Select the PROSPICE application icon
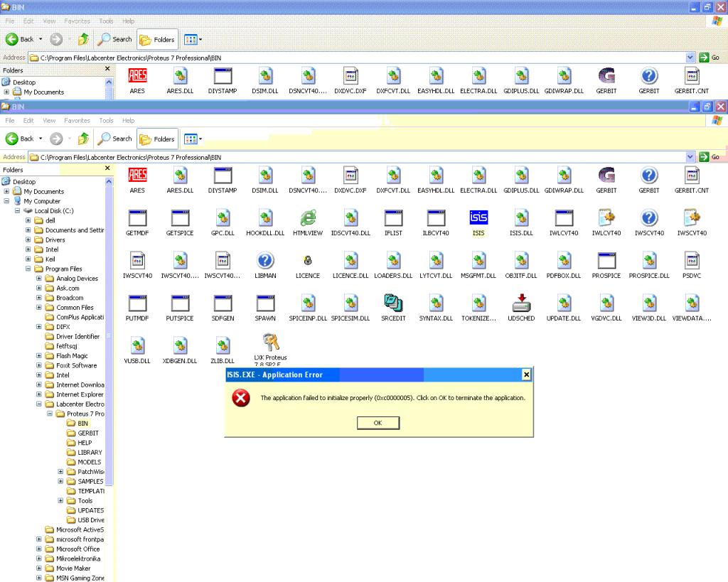Viewport: 728px width, 582px height. (606, 260)
